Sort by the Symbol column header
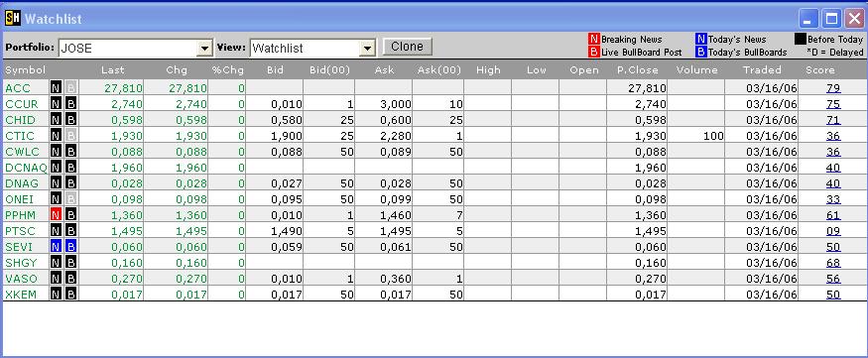 click(x=26, y=70)
